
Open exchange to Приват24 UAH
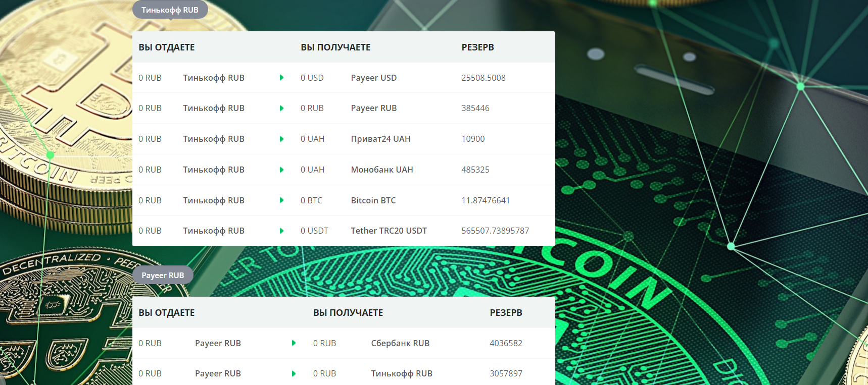[380, 139]
